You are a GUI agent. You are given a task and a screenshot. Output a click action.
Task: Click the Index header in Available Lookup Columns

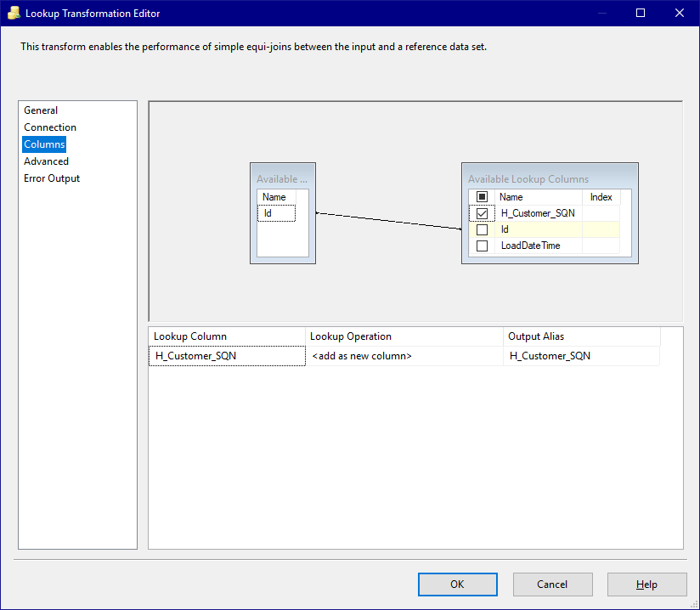coord(601,197)
